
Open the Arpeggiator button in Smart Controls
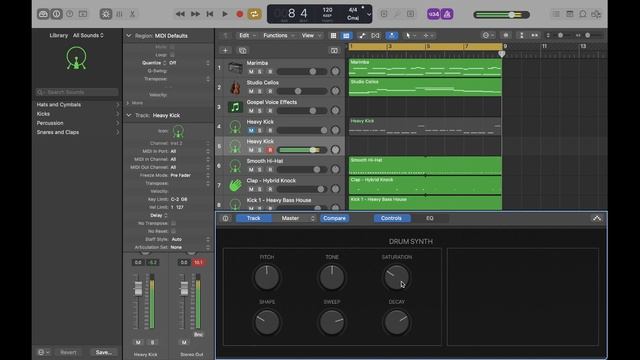coord(597,218)
